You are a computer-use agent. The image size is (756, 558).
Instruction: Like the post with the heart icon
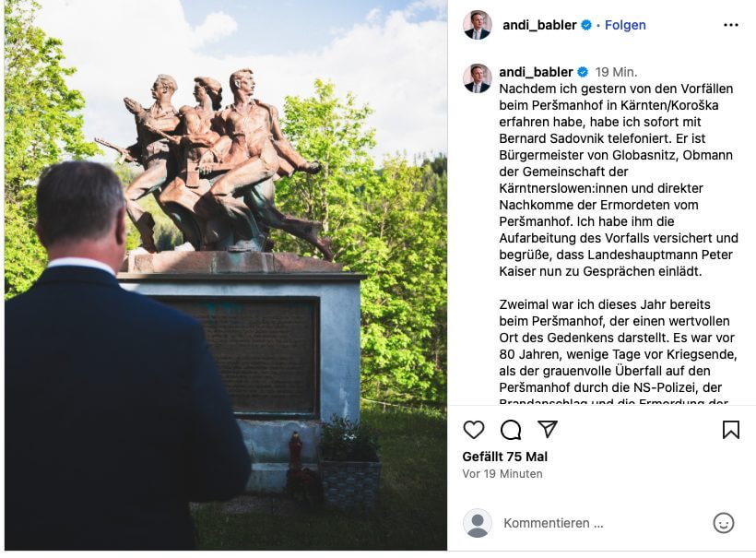(474, 429)
